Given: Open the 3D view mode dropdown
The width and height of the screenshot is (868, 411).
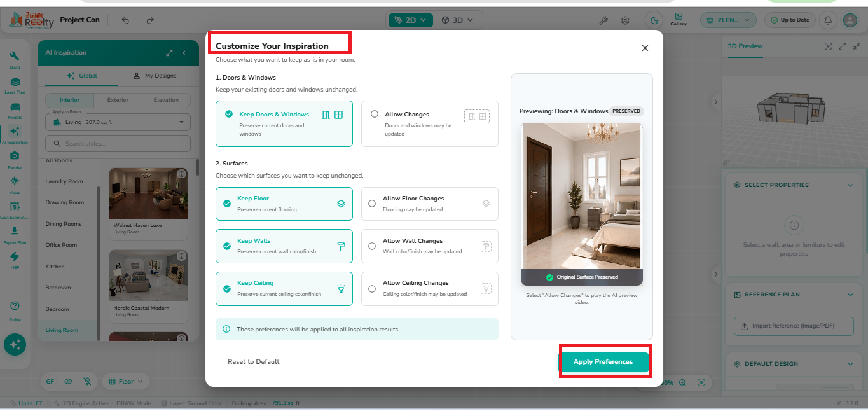Looking at the screenshot, I should tap(458, 20).
